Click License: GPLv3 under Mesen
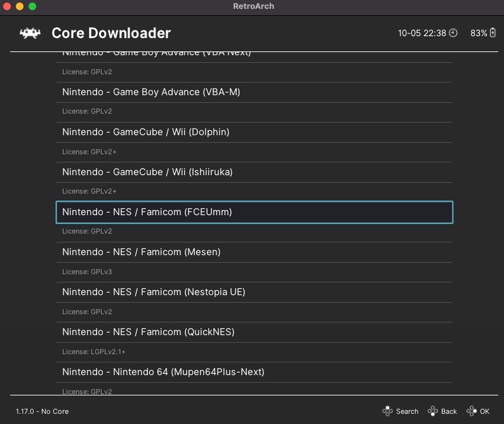Viewport: 504px width, 424px height. pos(87,272)
